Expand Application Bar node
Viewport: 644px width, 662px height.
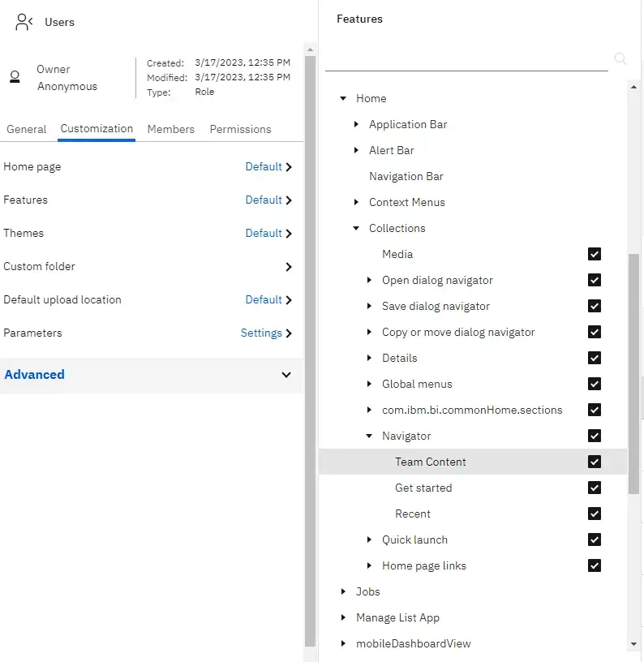click(356, 124)
